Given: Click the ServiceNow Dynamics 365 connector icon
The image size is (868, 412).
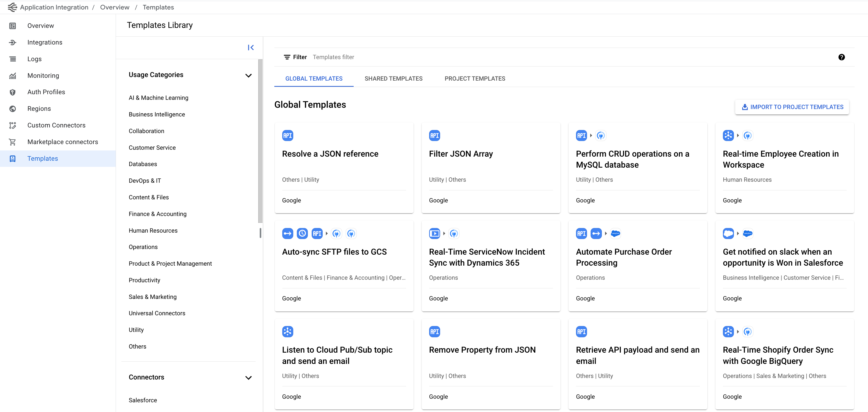Looking at the screenshot, I should (454, 233).
